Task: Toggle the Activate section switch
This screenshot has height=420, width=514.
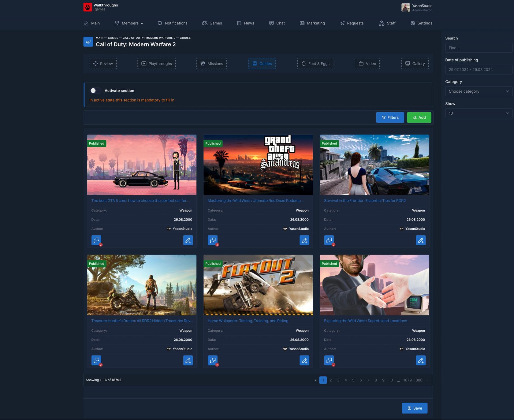Action: click(x=95, y=91)
